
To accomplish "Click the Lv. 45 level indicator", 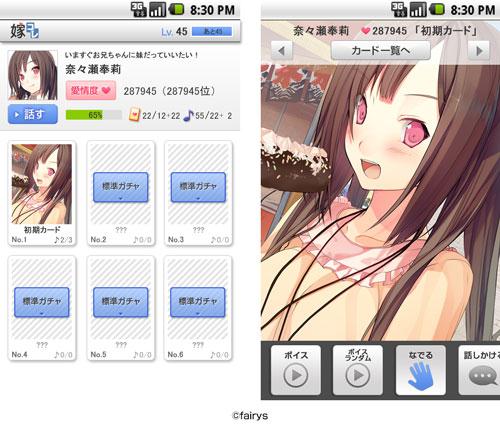I will [174, 32].
